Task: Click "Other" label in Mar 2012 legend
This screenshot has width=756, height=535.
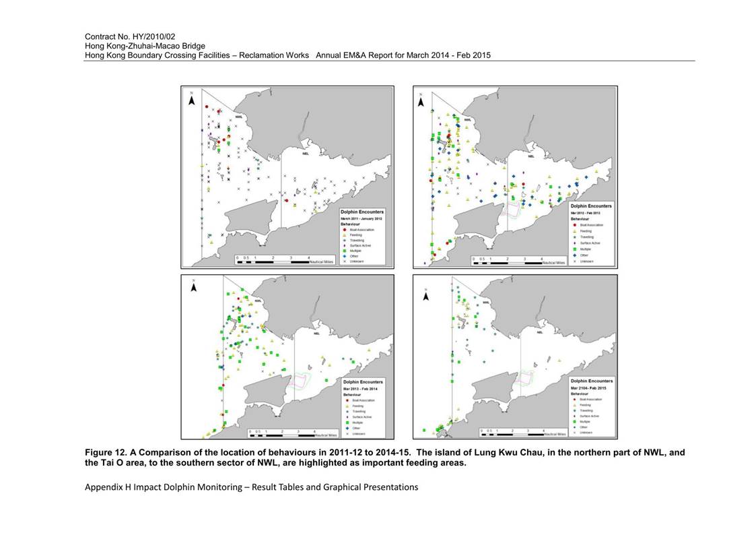Action: coord(584,255)
